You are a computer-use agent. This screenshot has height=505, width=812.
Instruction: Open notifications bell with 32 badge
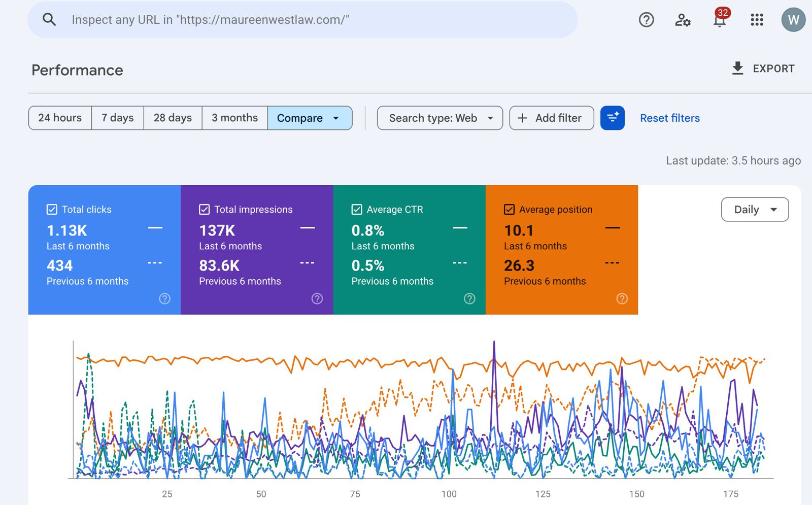(x=720, y=20)
